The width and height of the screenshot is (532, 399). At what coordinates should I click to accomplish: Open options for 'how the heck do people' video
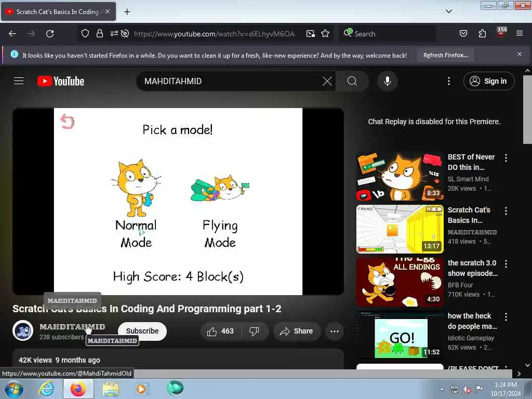coord(506,317)
